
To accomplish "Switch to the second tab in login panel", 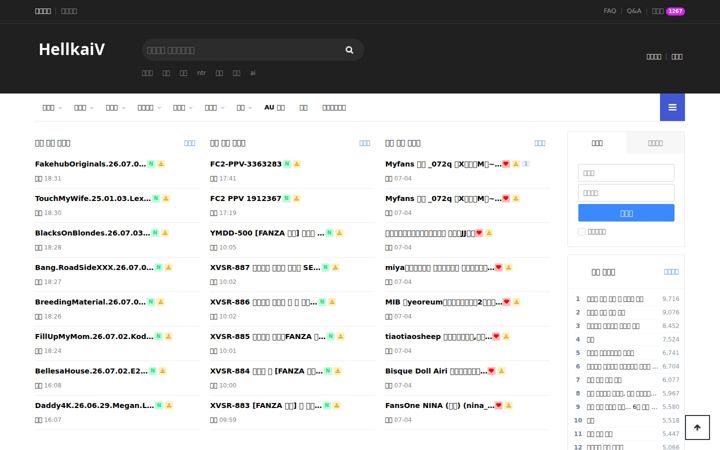I will (x=655, y=143).
